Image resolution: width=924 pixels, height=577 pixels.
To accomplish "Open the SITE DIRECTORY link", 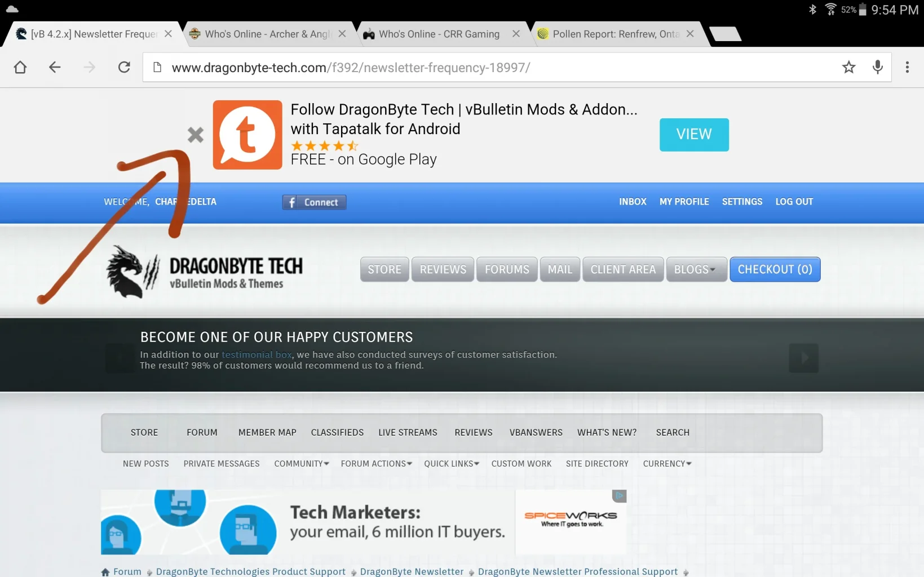I will tap(597, 464).
